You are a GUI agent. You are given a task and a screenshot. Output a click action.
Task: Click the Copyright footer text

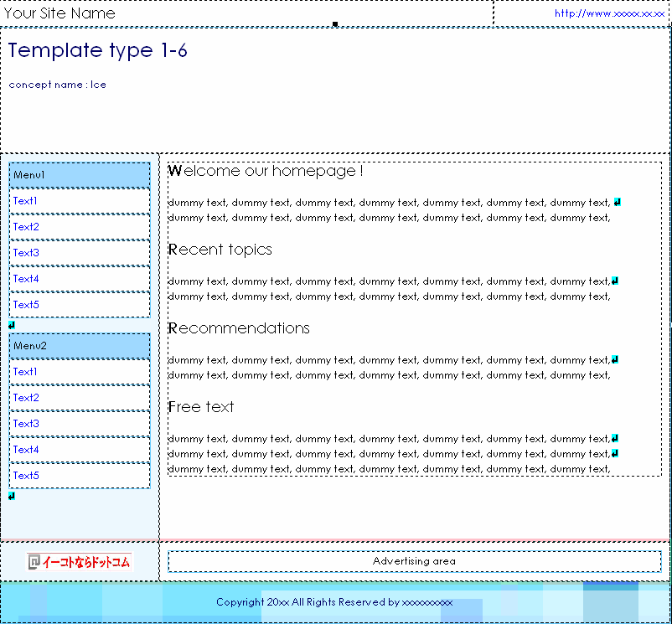[334, 602]
